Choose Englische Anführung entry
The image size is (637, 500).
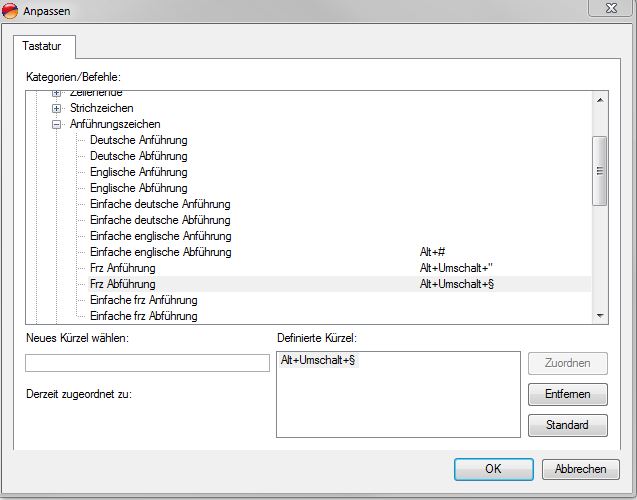138,172
